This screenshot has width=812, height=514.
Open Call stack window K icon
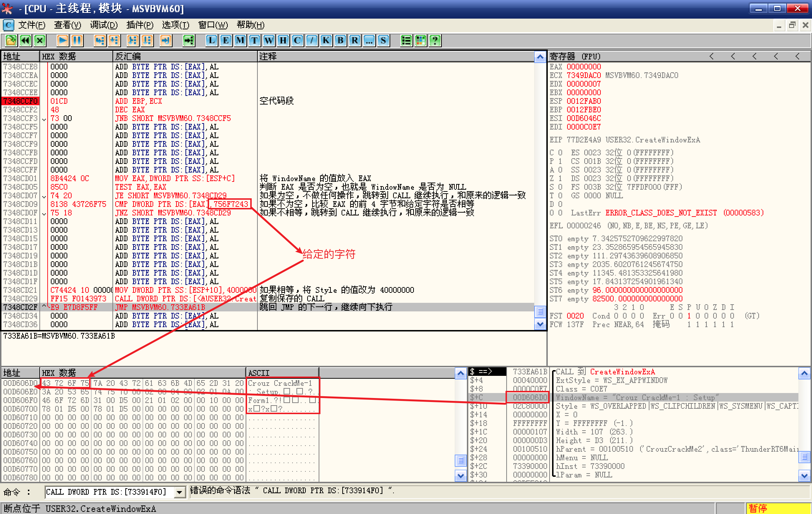tap(326, 40)
